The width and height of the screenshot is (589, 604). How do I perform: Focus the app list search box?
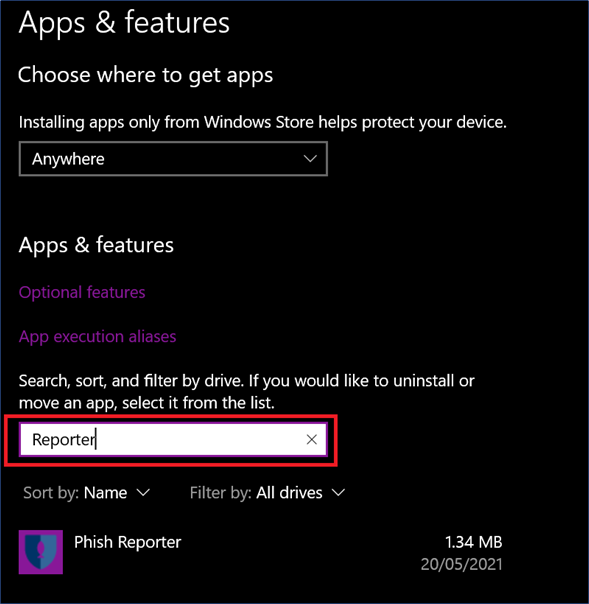[x=173, y=440]
